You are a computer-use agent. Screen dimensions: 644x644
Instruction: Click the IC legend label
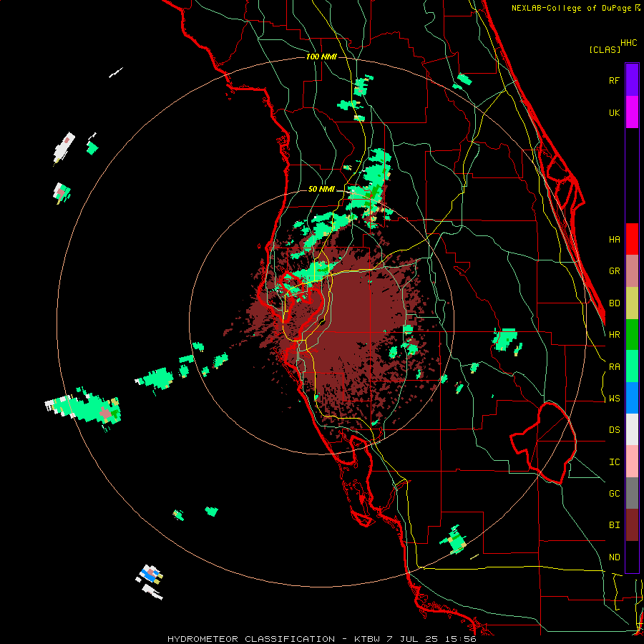(x=614, y=462)
